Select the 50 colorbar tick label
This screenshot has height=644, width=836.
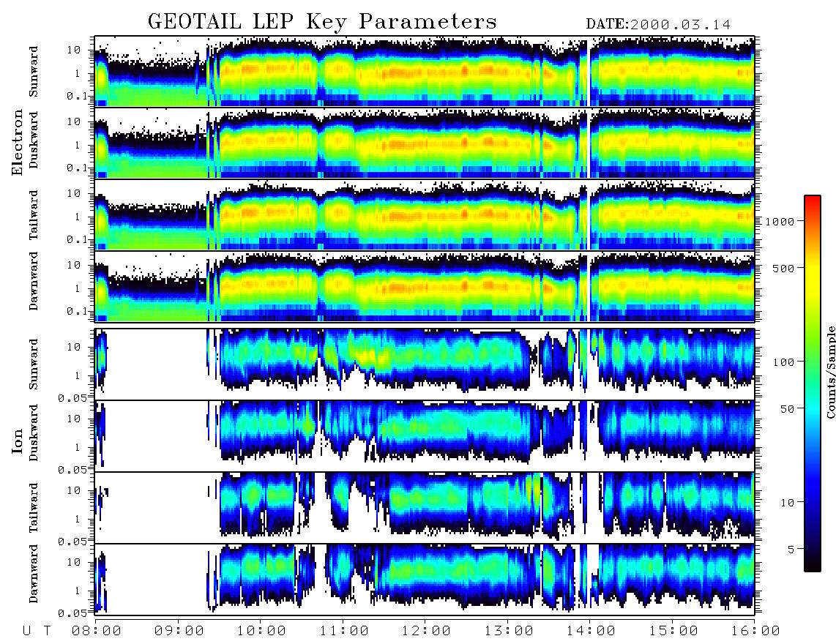click(787, 409)
